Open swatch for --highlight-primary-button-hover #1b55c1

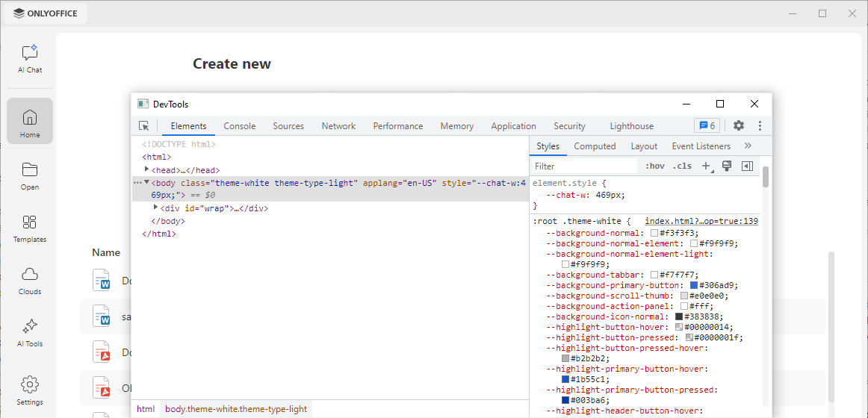pyautogui.click(x=565, y=379)
